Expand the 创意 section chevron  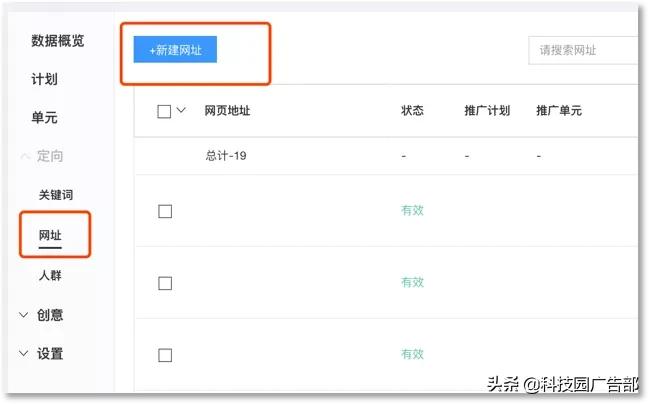25,315
